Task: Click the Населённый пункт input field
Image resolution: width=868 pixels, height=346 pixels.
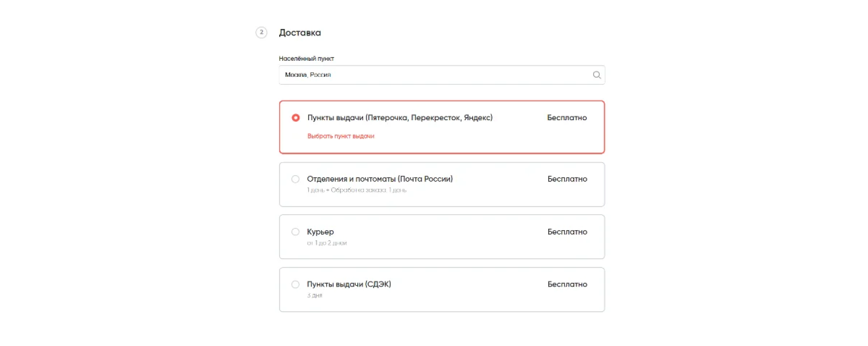Action: pos(442,75)
